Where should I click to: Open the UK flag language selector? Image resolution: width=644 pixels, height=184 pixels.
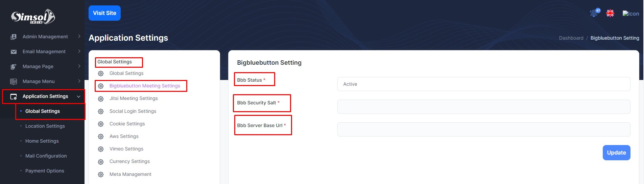[x=610, y=13]
